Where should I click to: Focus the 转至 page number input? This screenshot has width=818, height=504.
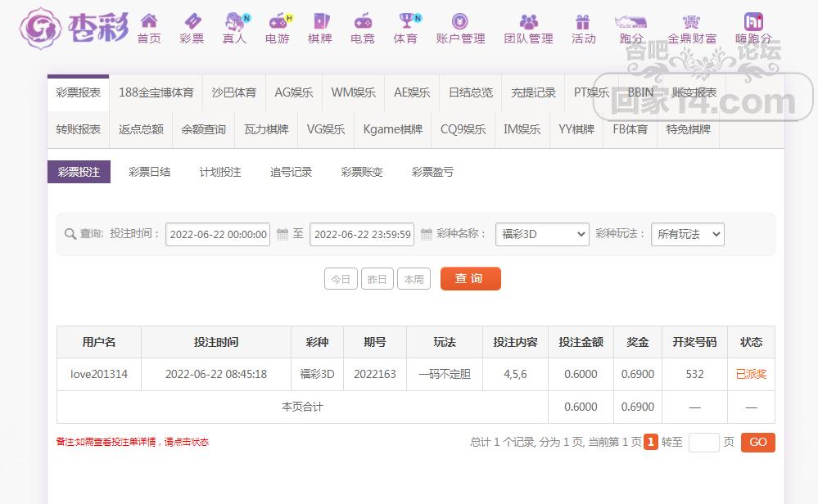tap(703, 443)
